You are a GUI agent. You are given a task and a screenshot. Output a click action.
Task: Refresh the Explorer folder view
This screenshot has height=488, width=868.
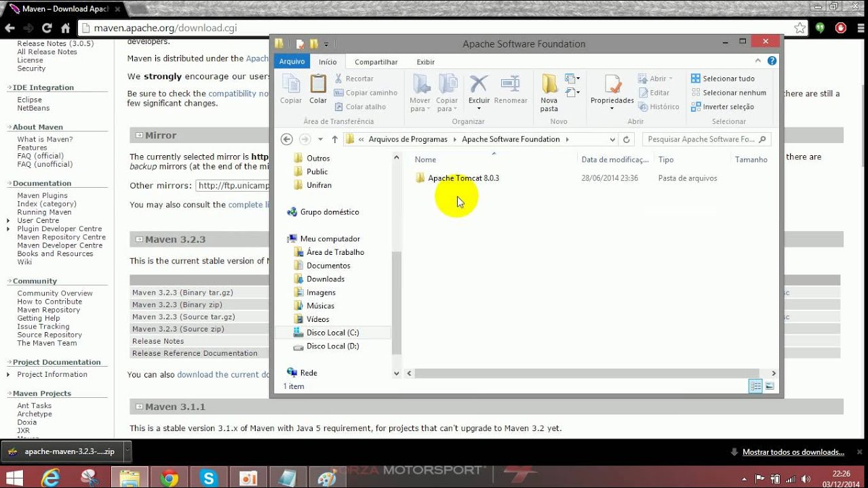[627, 139]
